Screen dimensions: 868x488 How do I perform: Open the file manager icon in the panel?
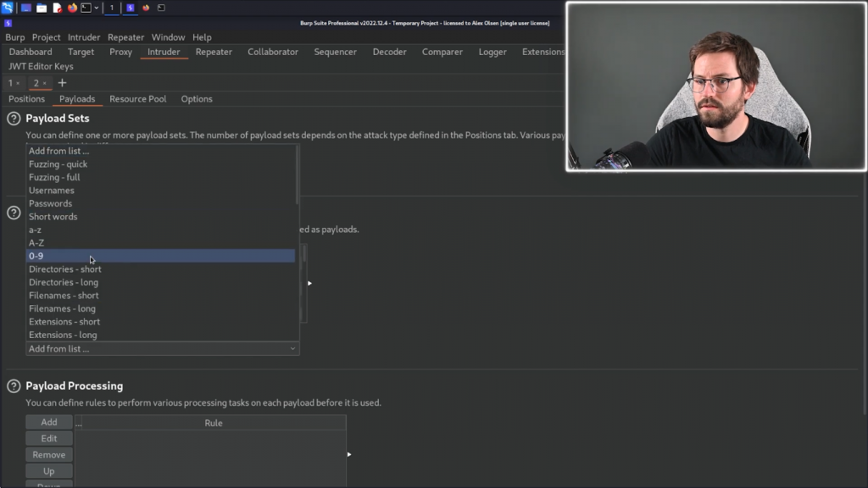(42, 8)
